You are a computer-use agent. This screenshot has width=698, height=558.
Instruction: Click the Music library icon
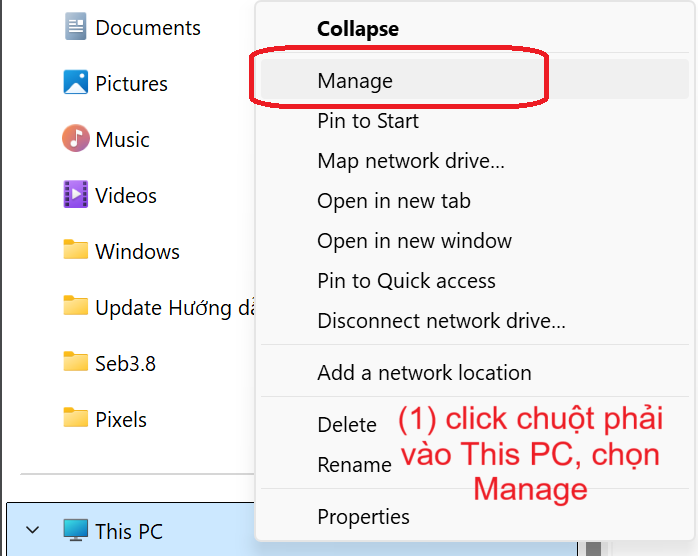pyautogui.click(x=76, y=139)
